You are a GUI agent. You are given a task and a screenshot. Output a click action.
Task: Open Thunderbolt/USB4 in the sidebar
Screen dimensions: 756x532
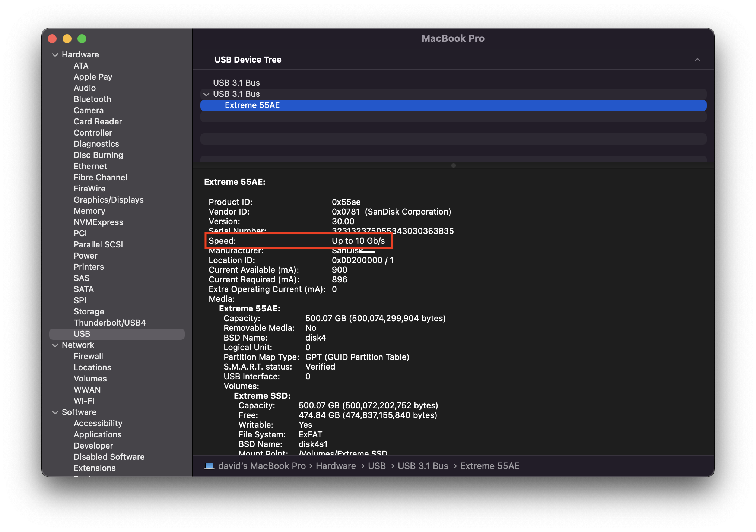tap(109, 323)
